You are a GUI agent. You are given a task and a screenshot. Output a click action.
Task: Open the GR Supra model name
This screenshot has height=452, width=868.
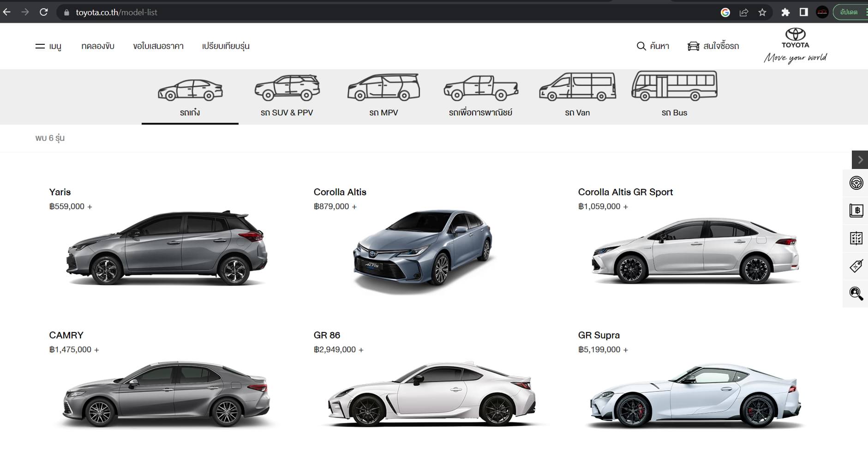(x=599, y=335)
